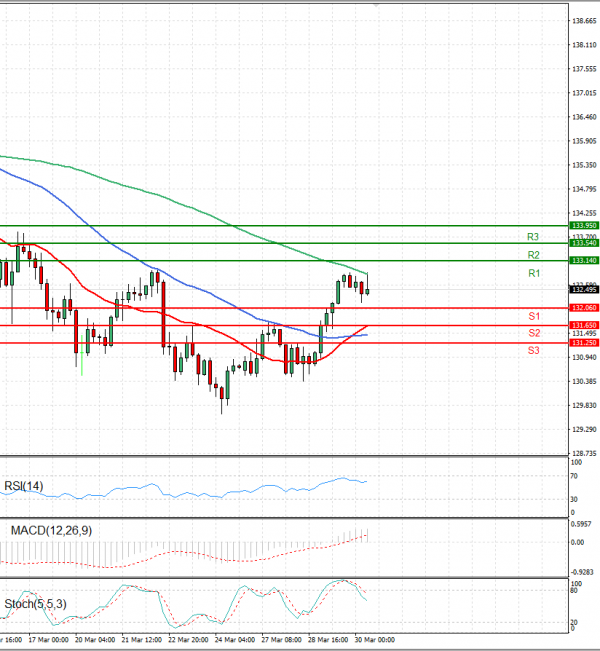The width and height of the screenshot is (600, 651).
Task: Click the 27 Mar 08:00 time label
Action: click(x=282, y=640)
